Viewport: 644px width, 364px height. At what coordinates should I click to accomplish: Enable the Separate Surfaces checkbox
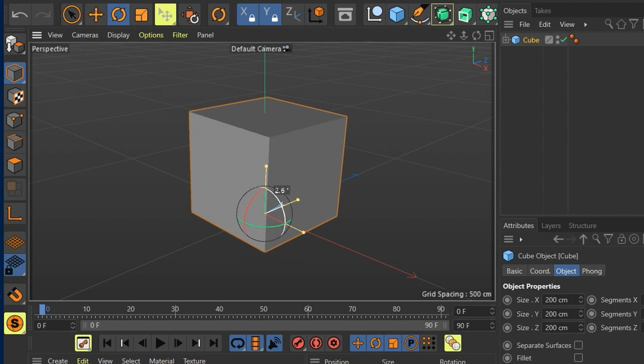click(578, 345)
